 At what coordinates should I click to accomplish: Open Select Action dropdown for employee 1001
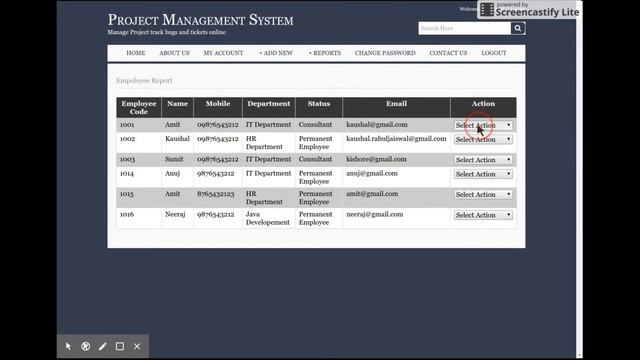(x=483, y=125)
